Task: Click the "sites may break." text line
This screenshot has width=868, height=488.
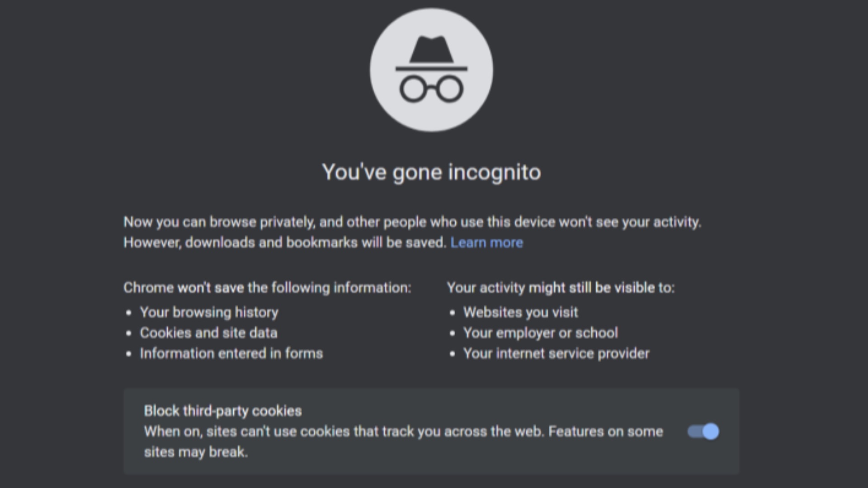Action: click(x=196, y=452)
